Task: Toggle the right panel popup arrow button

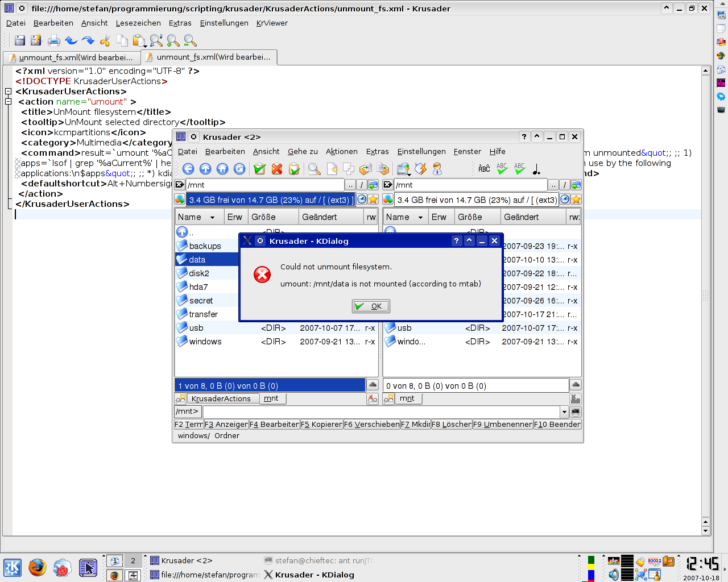Action: pos(576,385)
